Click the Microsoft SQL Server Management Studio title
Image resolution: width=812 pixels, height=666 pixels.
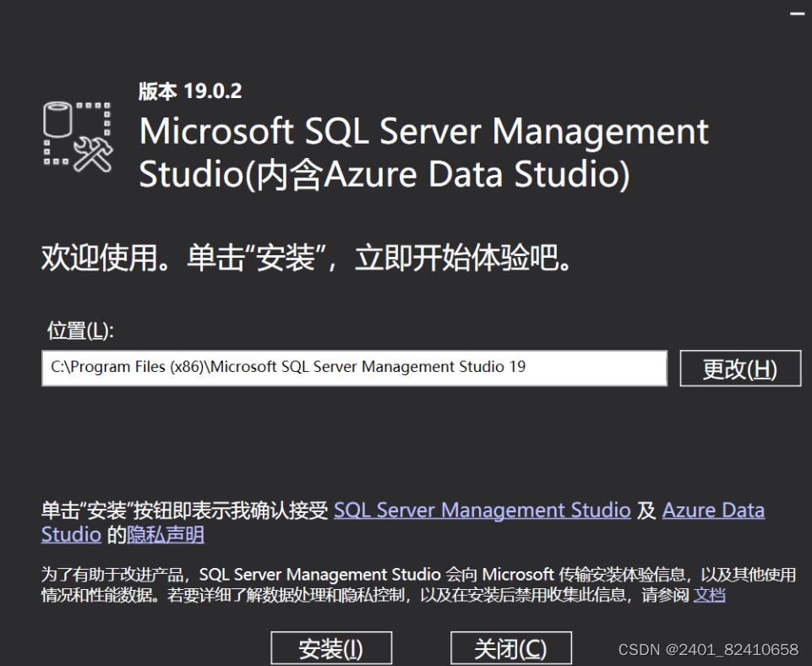(x=423, y=152)
